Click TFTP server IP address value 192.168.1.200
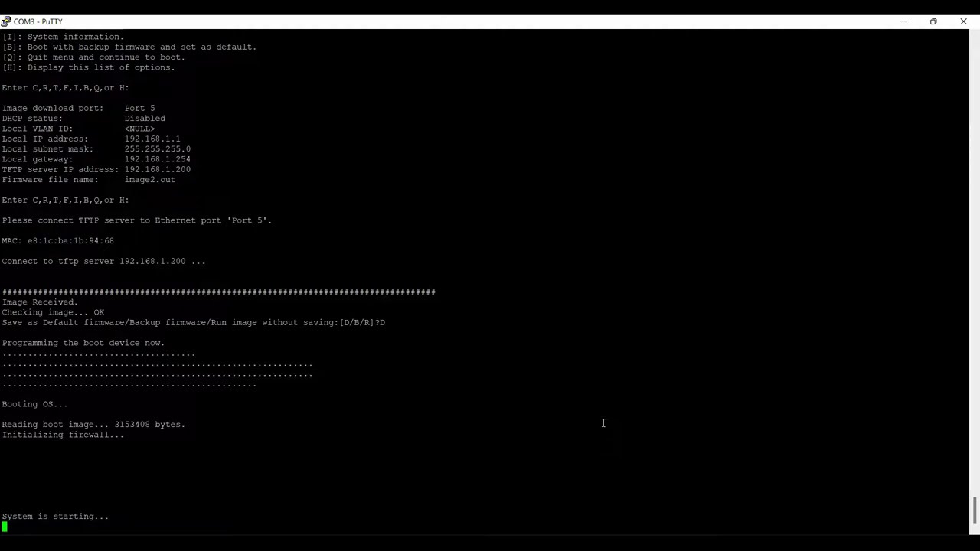 tap(158, 169)
